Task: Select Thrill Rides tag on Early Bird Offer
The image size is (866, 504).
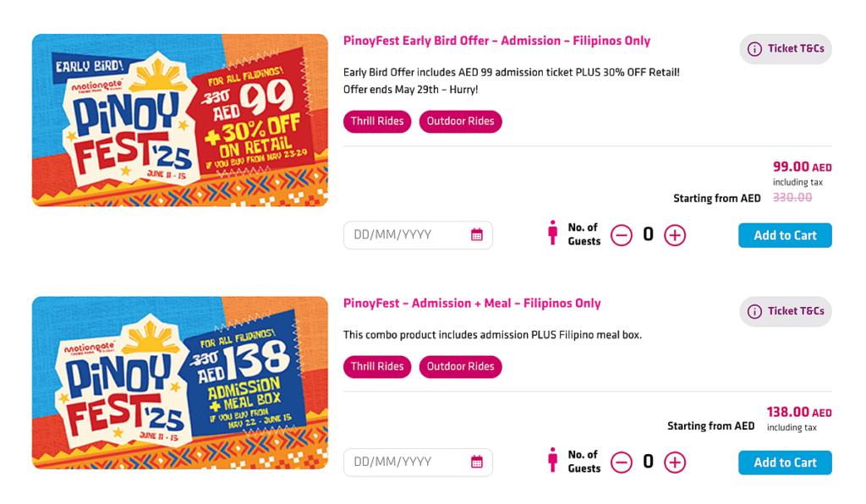Action: point(377,121)
